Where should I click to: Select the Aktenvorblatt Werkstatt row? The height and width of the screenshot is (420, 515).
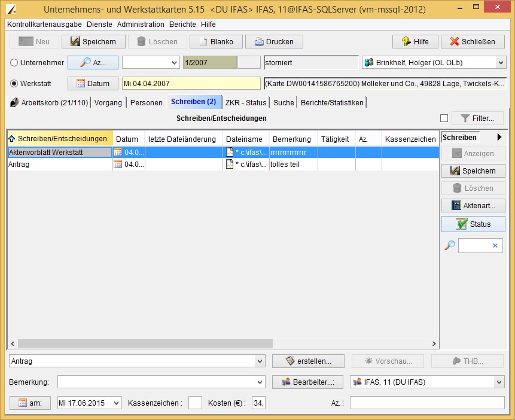(223, 152)
